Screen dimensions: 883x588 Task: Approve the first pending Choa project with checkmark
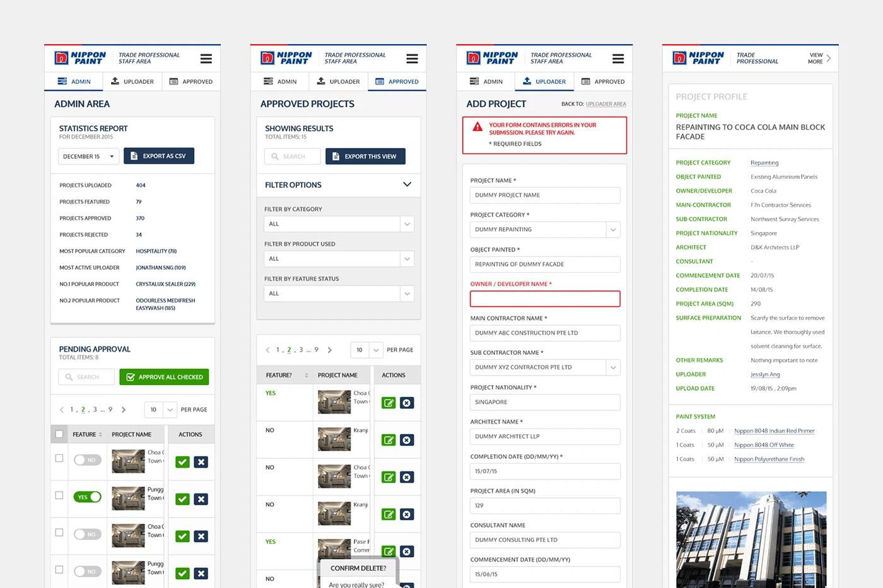click(x=182, y=462)
